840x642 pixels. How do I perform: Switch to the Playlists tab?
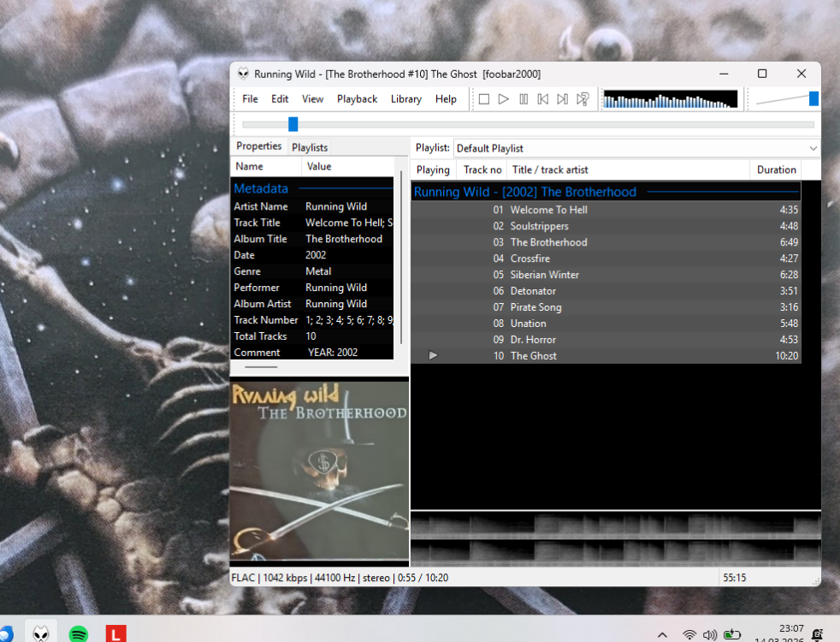(x=310, y=147)
